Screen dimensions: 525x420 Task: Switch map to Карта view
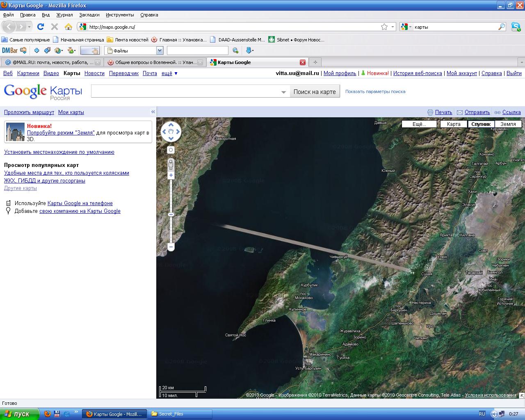coord(454,124)
